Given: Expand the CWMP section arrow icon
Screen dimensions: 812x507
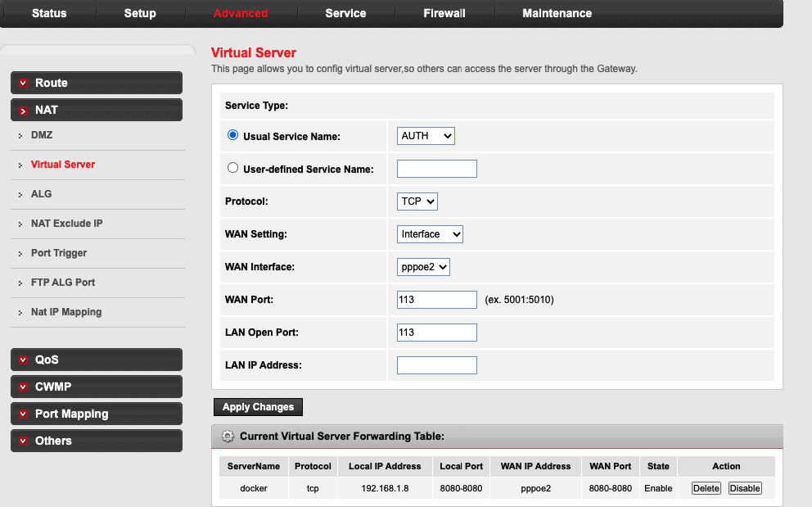Looking at the screenshot, I should (24, 387).
